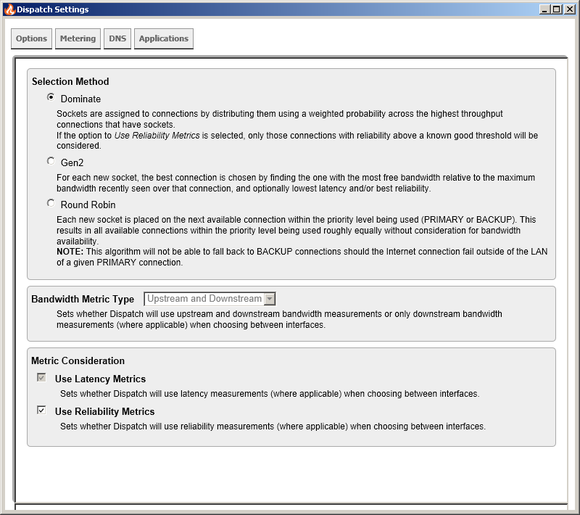Select the Gen2 selection method
The image size is (580, 515).
[x=51, y=161]
